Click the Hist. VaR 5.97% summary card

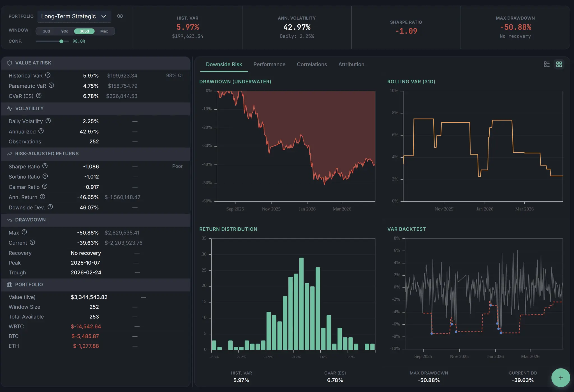(x=188, y=27)
